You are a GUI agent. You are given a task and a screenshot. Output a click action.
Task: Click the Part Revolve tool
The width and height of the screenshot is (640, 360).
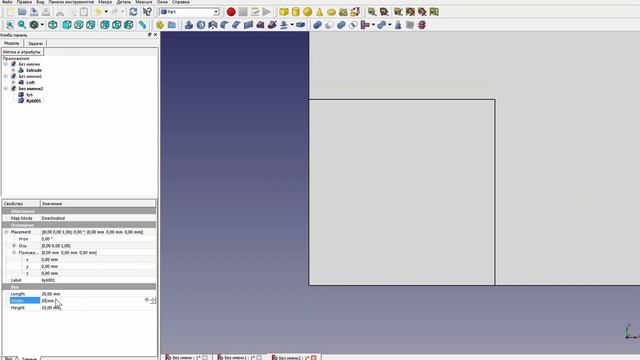[x=200, y=25]
